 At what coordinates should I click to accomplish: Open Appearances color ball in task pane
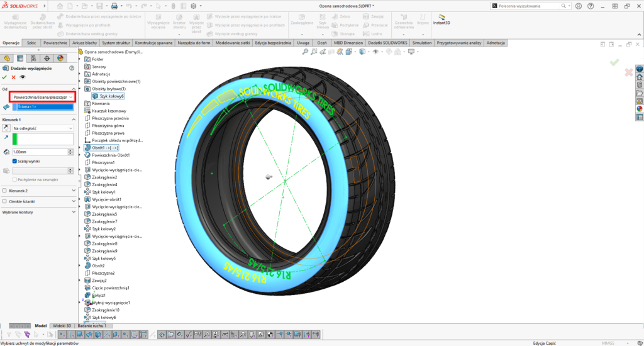pyautogui.click(x=640, y=109)
